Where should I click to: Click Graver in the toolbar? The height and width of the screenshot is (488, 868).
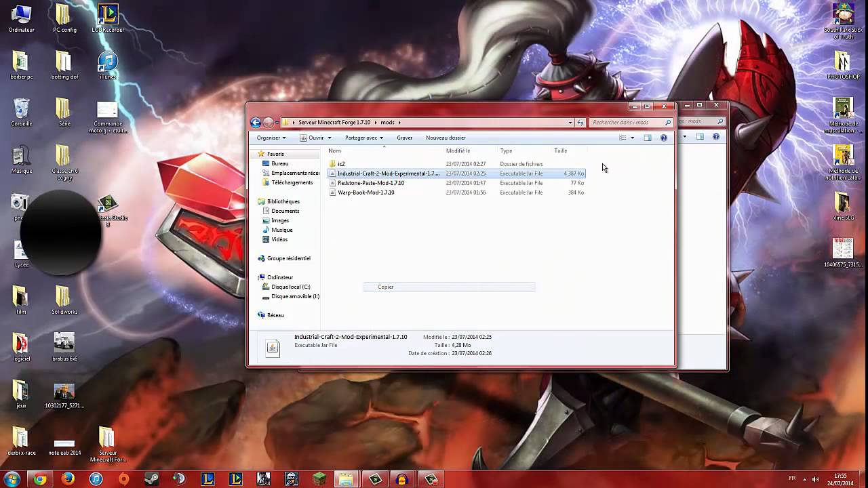point(405,138)
